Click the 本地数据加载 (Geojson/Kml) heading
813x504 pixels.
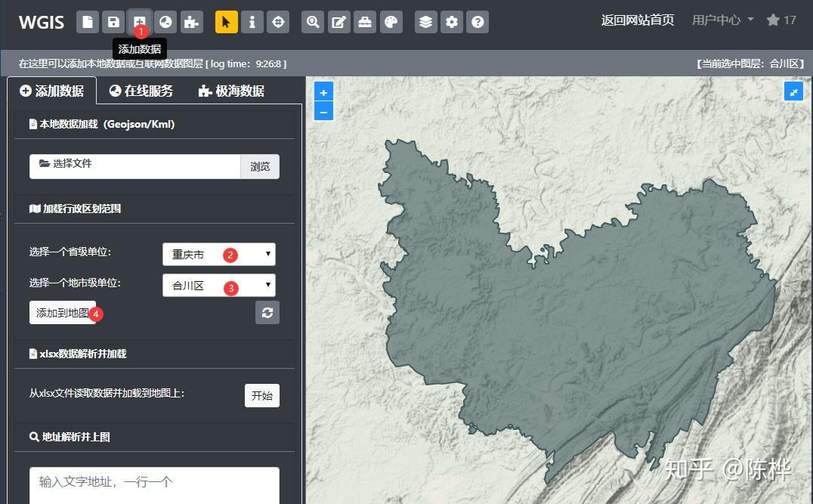click(102, 125)
